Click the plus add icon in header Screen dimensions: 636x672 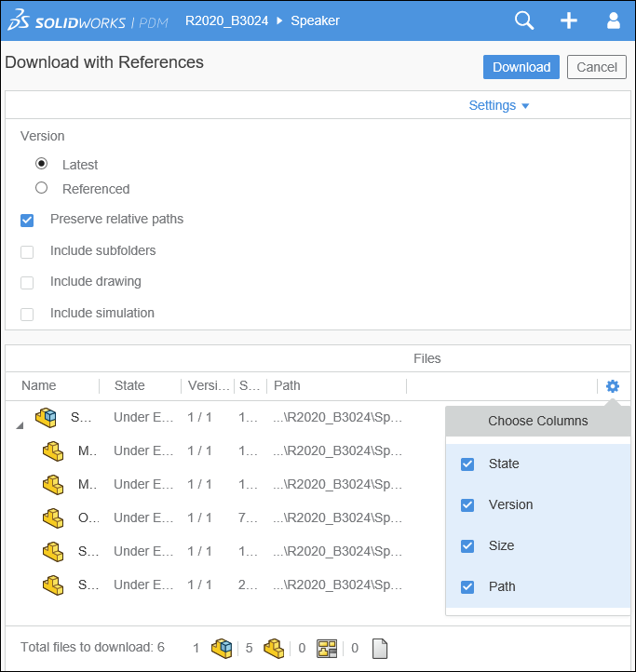568,20
